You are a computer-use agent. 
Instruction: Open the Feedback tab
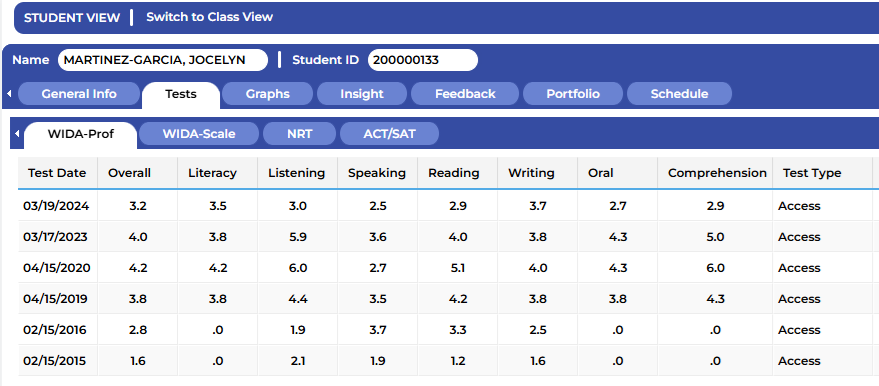coord(465,94)
